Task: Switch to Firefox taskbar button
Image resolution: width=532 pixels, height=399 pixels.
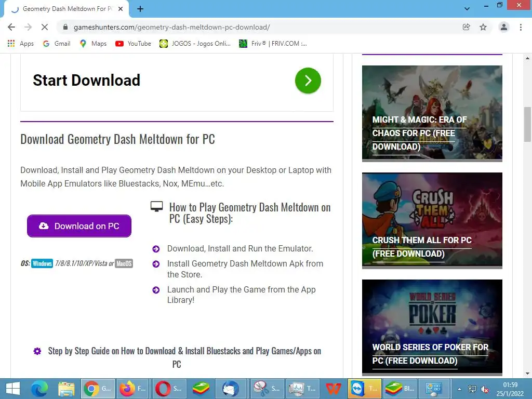Action: pos(133,389)
